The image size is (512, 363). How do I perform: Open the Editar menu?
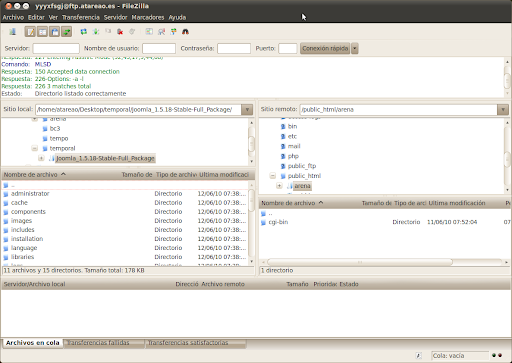(36, 17)
